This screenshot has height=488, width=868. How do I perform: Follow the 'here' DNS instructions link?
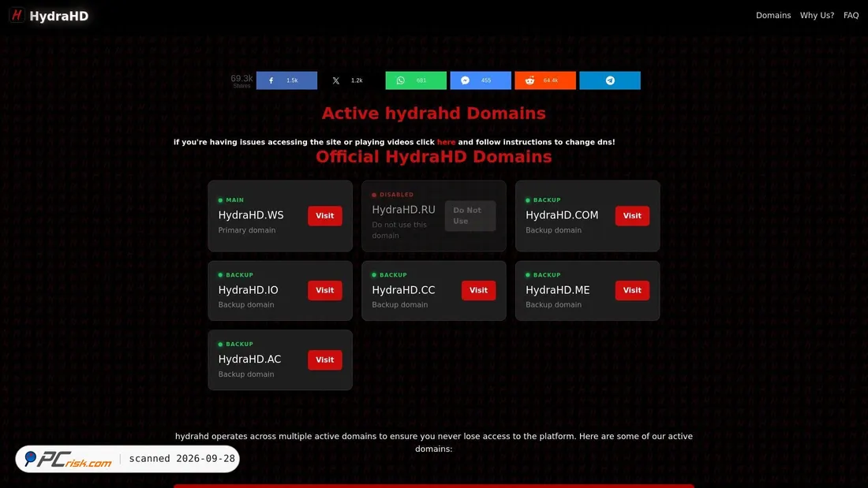tap(446, 142)
